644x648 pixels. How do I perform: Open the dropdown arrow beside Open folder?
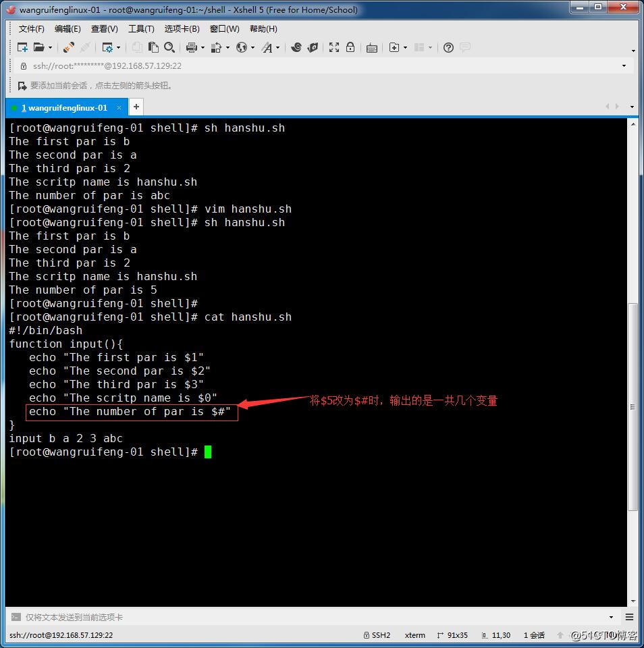pyautogui.click(x=51, y=48)
